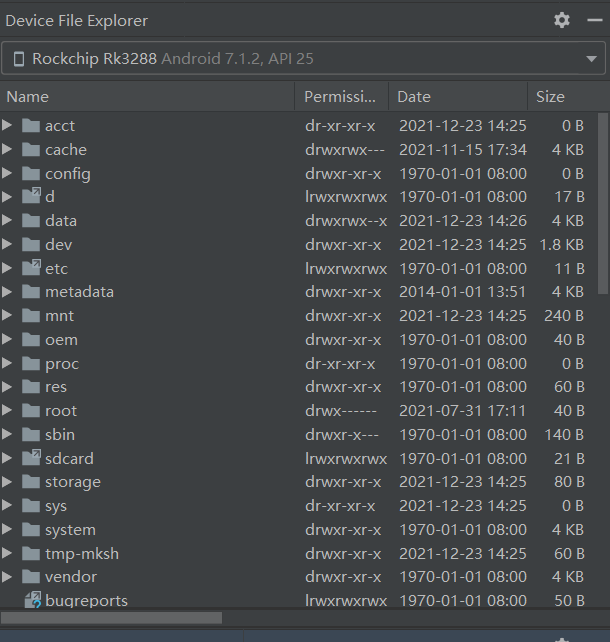Expand the etc symlink folder
The width and height of the screenshot is (610, 642).
click(x=7, y=268)
